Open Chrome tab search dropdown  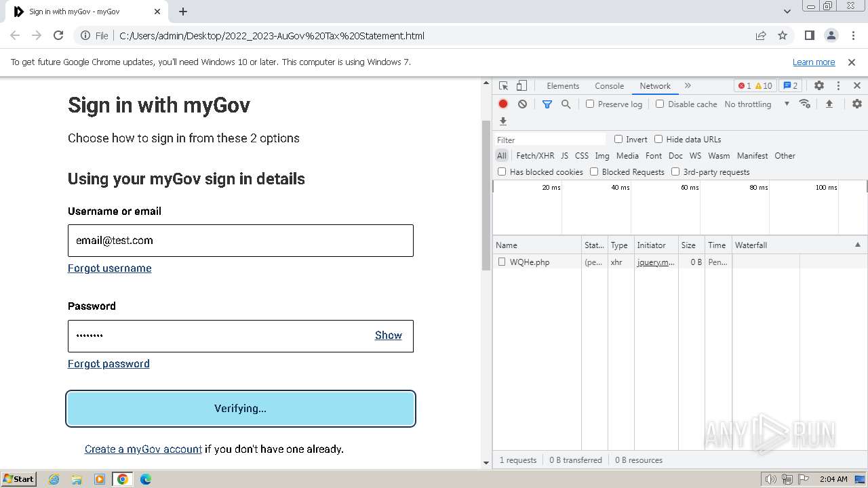point(787,12)
